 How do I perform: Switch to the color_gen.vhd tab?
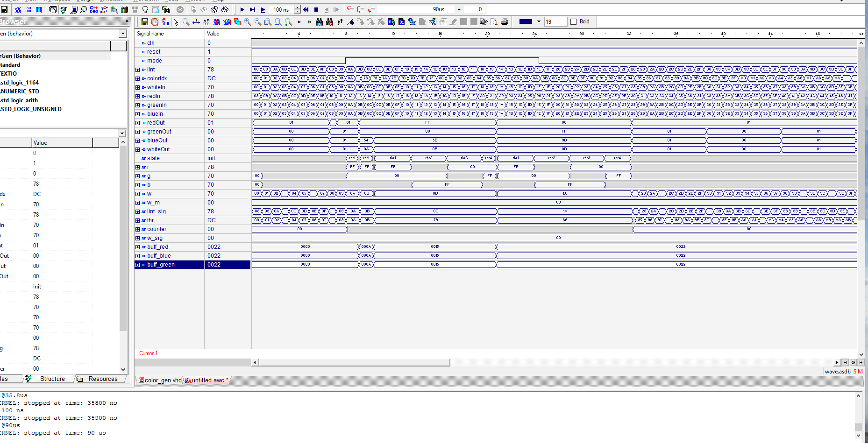coord(160,380)
